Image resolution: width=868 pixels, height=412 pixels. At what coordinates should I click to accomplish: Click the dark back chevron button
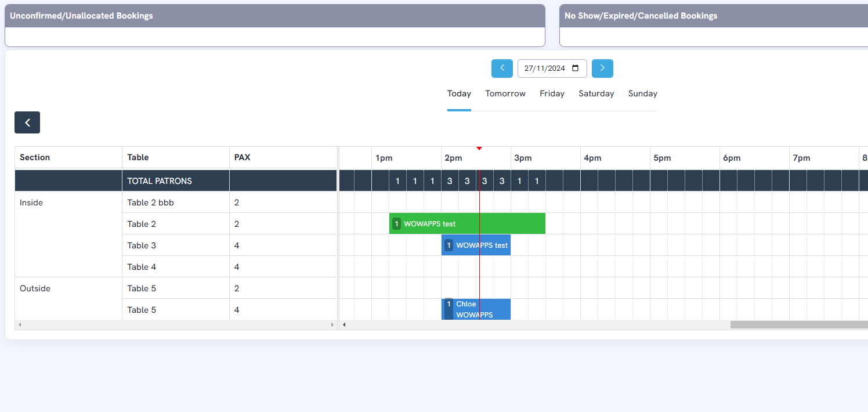pyautogui.click(x=27, y=122)
